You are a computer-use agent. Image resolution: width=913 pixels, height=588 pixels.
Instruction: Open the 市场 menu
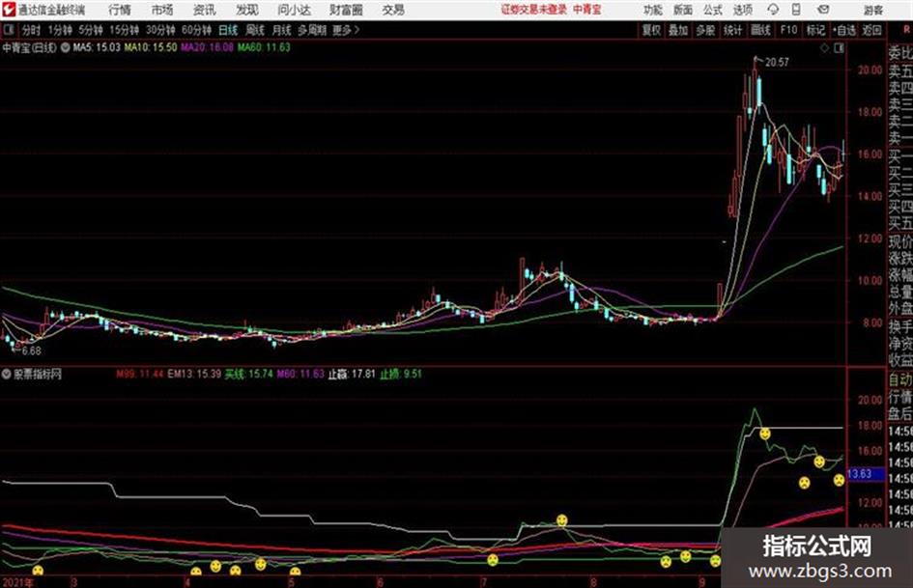[x=162, y=10]
